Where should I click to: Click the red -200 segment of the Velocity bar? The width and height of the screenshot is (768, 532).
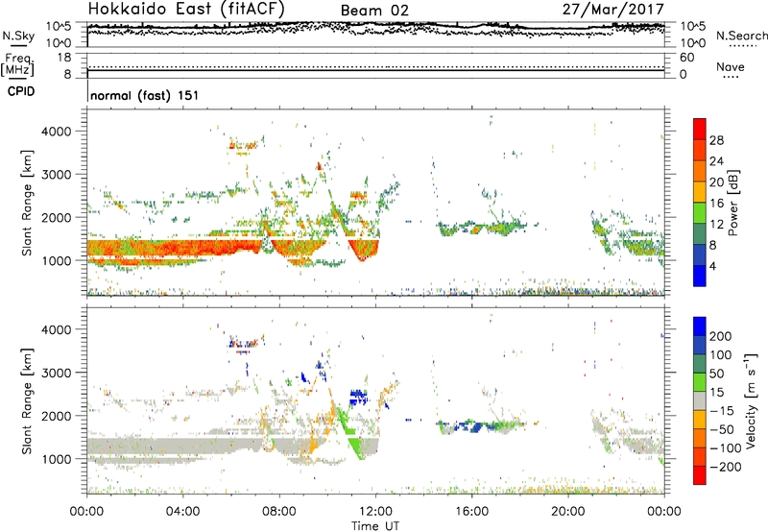point(700,475)
